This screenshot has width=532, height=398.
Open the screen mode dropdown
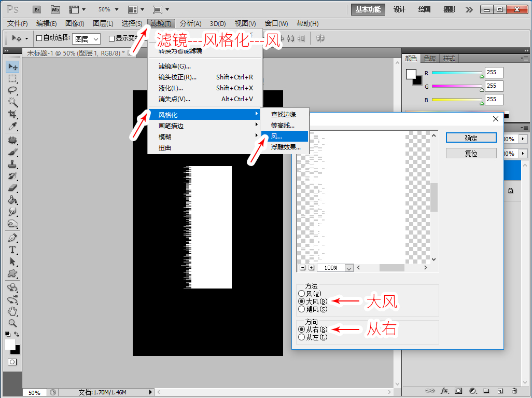click(161, 9)
